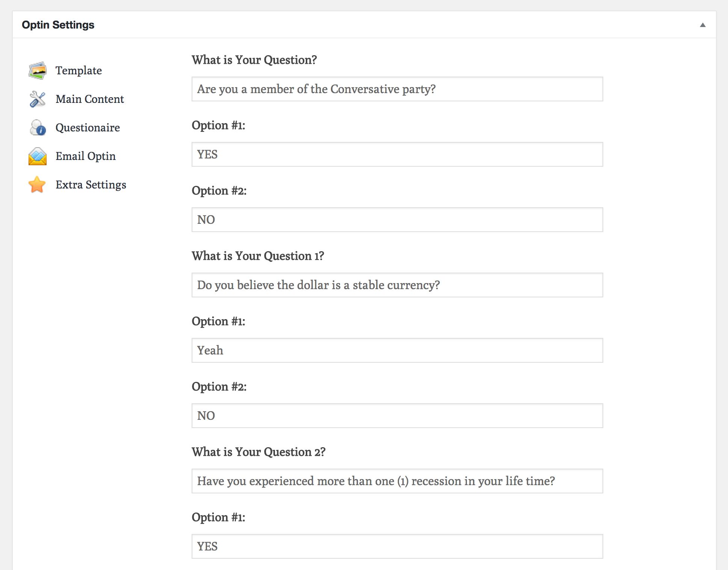Focus first question's Option #1 YES field
This screenshot has height=570, width=728.
pos(397,154)
